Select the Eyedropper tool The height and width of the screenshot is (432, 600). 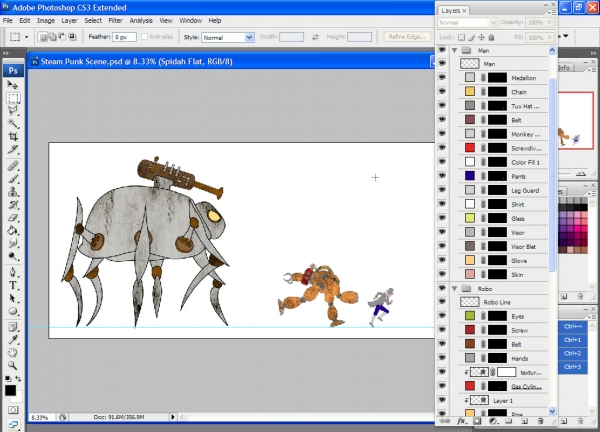[x=13, y=340]
